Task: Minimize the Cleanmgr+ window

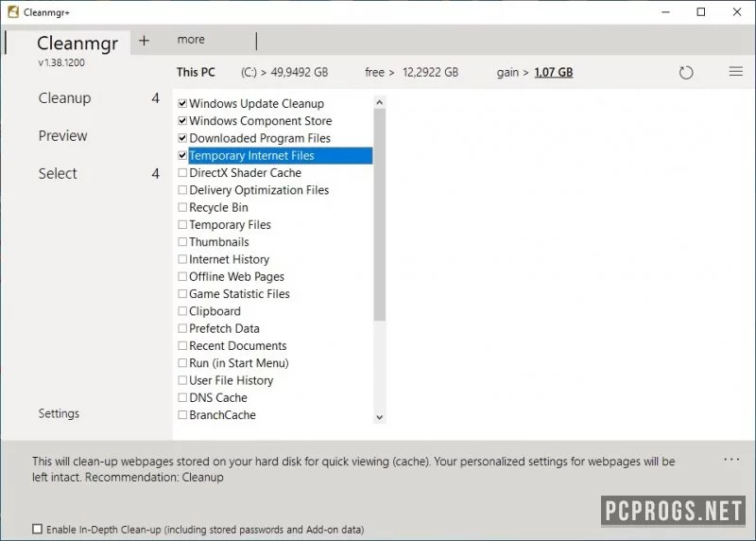Action: [x=666, y=12]
